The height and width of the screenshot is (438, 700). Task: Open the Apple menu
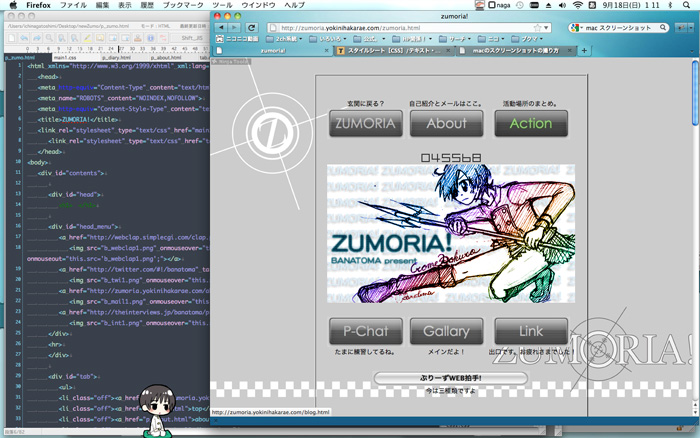(13, 5)
